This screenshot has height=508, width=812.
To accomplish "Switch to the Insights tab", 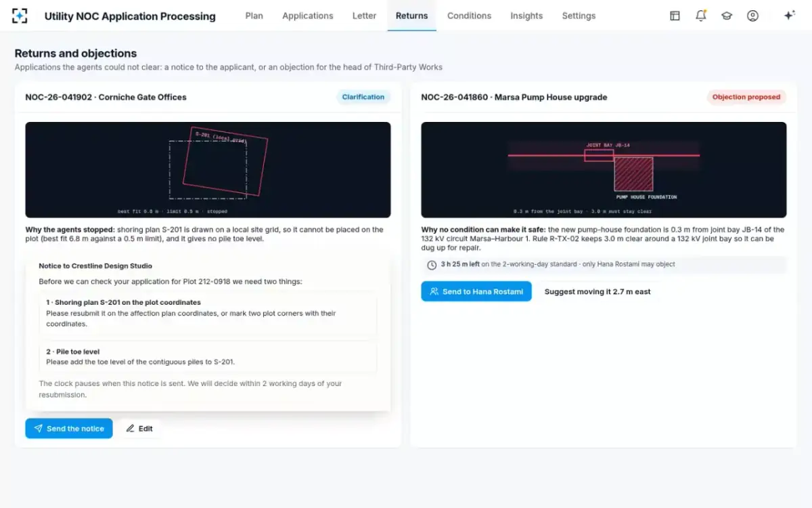I will point(526,16).
